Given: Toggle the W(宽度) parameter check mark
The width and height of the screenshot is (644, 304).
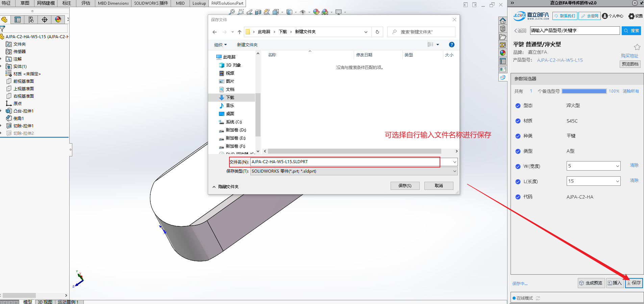Looking at the screenshot, I should pos(518,166).
